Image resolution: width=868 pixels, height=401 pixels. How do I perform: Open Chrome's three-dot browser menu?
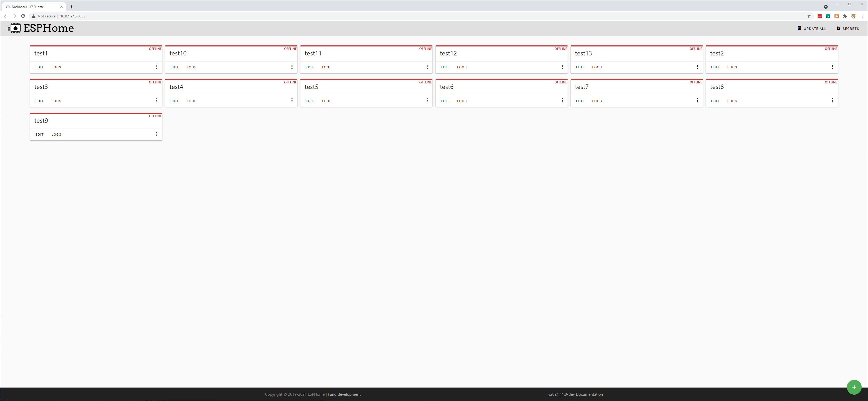[x=862, y=16]
